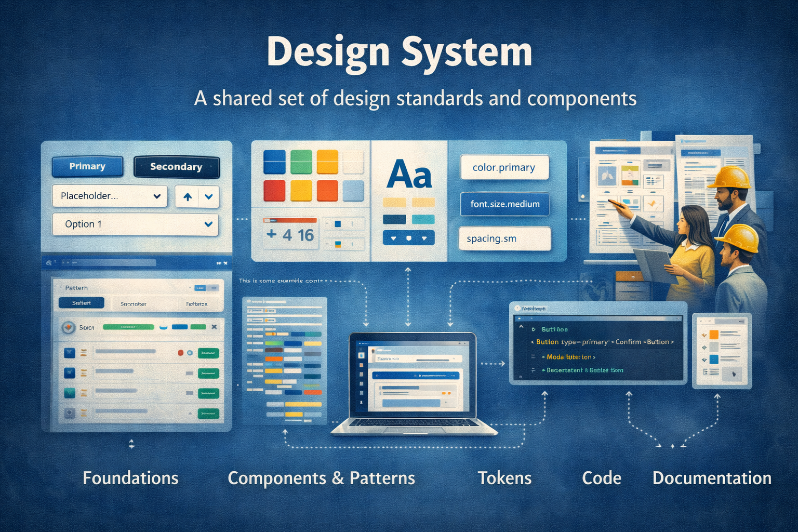
Task: Select the "Smitert" tab in the Pattern panel
Action: pos(81,302)
